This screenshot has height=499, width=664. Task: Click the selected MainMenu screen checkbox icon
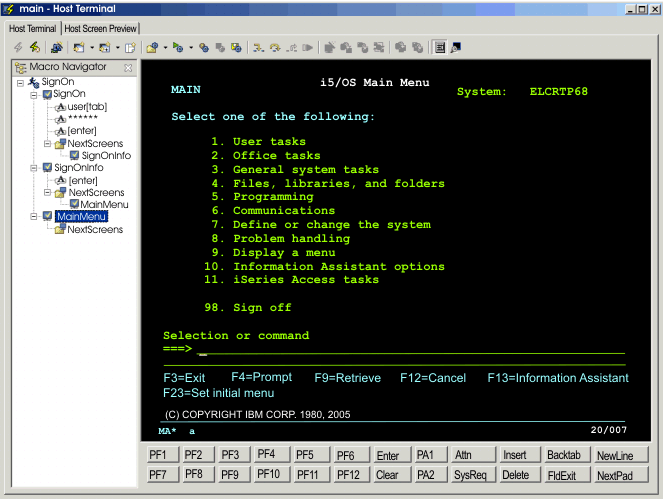click(x=46, y=217)
